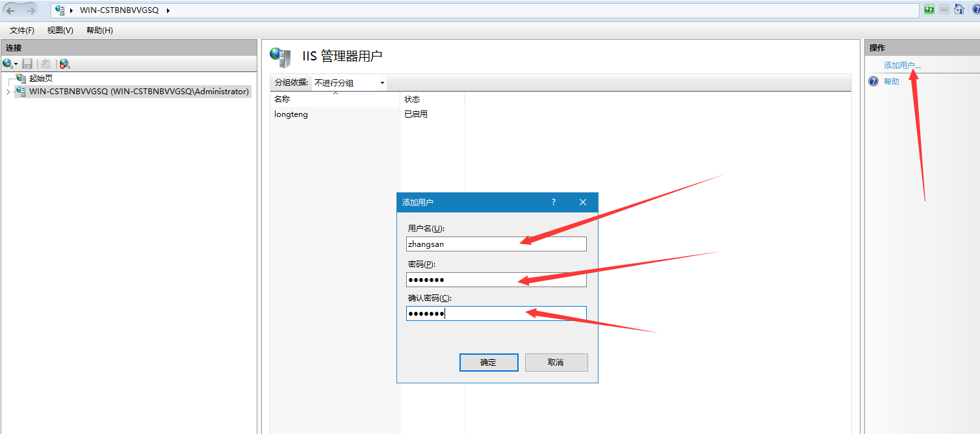980x434 pixels.
Task: Click the delete connection icon
Action: point(64,64)
